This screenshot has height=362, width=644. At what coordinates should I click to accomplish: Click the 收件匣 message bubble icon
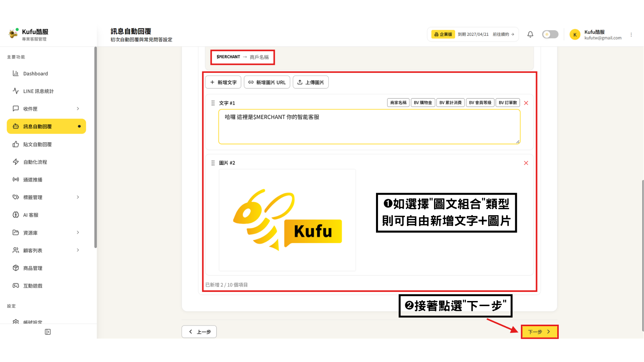tap(16, 108)
